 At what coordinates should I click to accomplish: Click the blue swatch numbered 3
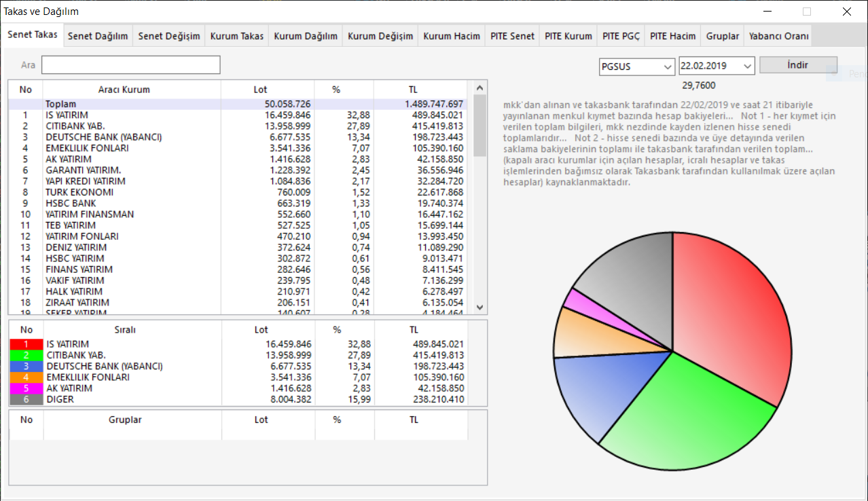[x=26, y=366]
